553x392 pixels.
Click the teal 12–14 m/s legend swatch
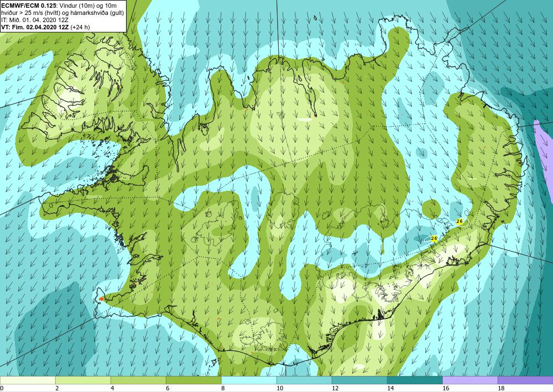tap(359, 380)
